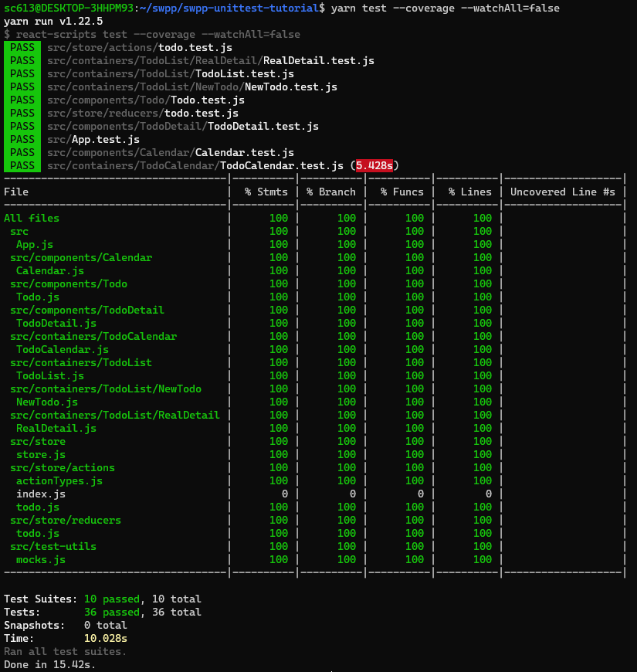Viewport: 637px width, 672px height.
Task: Click the '% Branch' column header
Action: pos(331,192)
